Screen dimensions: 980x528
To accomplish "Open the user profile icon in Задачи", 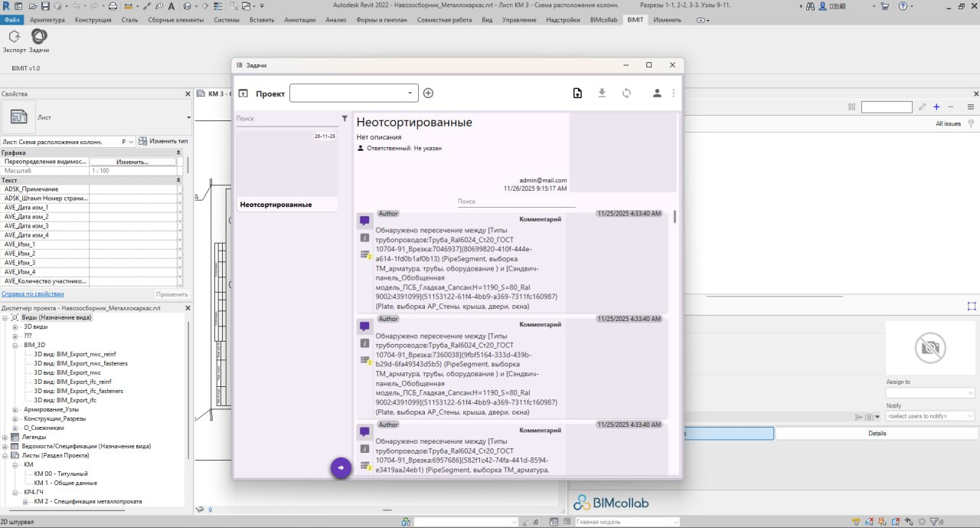I will [x=657, y=93].
